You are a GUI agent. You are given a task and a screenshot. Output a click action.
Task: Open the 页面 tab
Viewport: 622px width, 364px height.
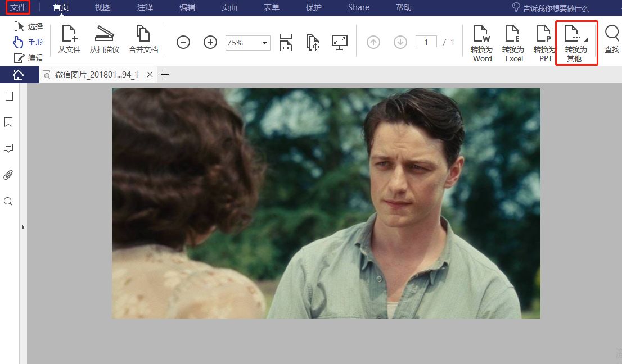pos(229,7)
